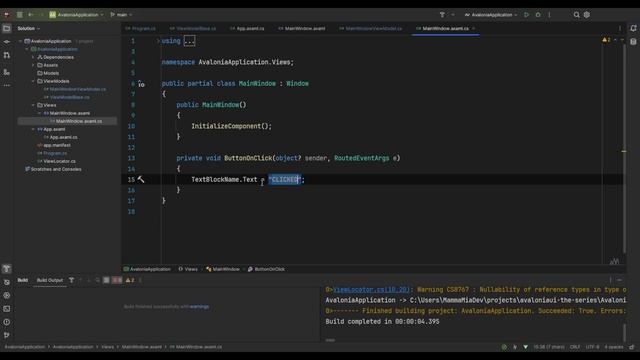640x360 pixels.
Task: Expand the Assets folder
Action: pos(33,65)
